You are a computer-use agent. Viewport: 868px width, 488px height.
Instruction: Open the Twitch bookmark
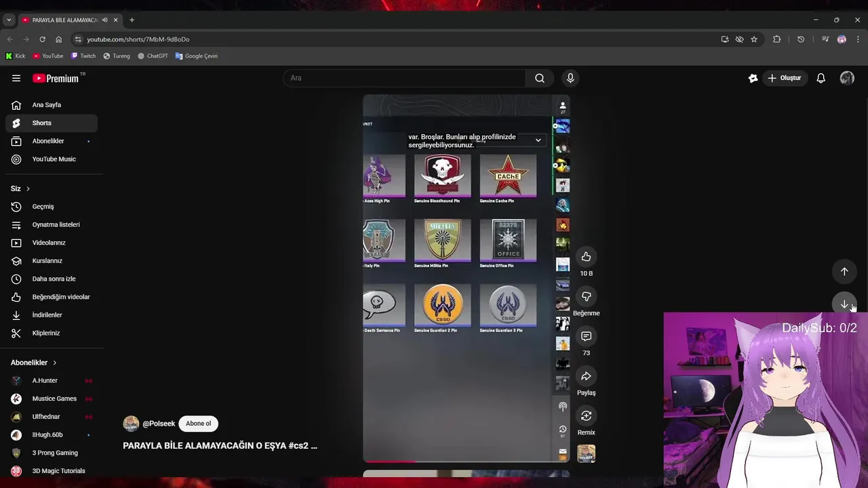(x=83, y=56)
